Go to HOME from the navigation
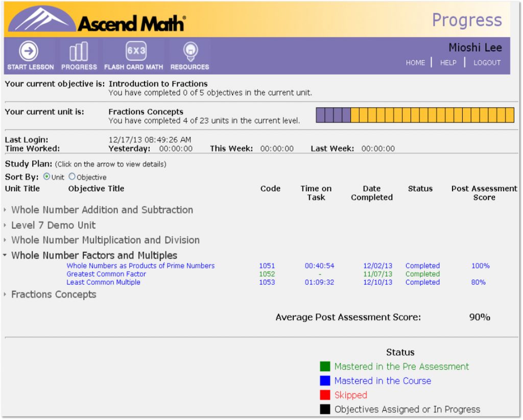 click(415, 63)
